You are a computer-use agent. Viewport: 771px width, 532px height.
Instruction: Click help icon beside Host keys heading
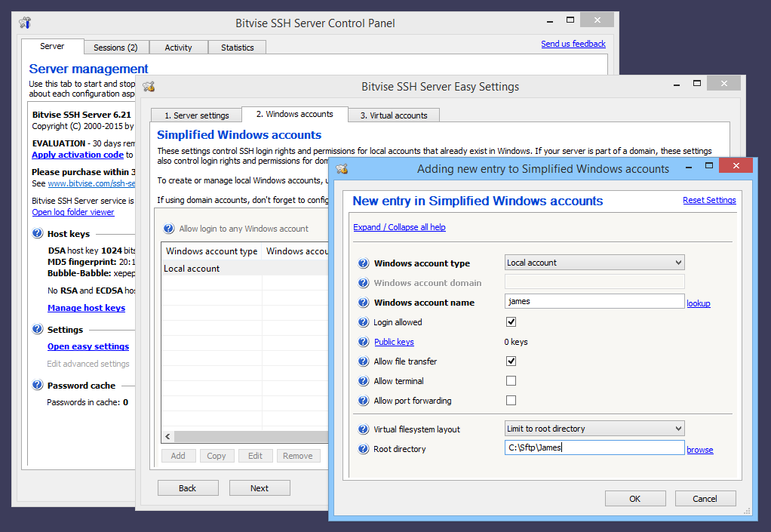point(38,234)
